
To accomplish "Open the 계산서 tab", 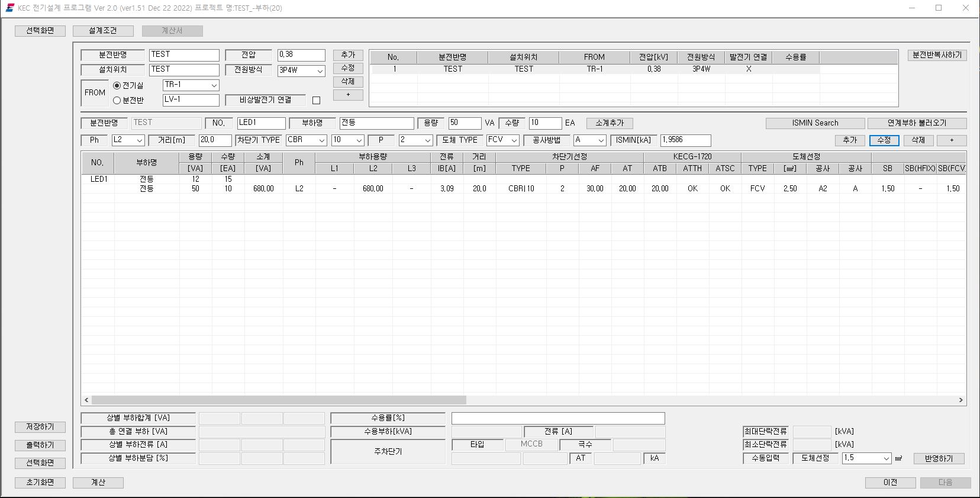I will (x=172, y=31).
